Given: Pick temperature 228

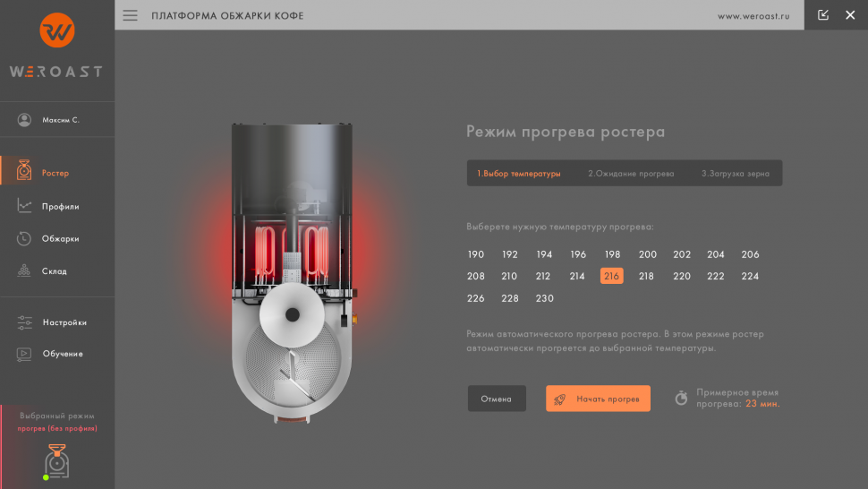Looking at the screenshot, I should 510,298.
